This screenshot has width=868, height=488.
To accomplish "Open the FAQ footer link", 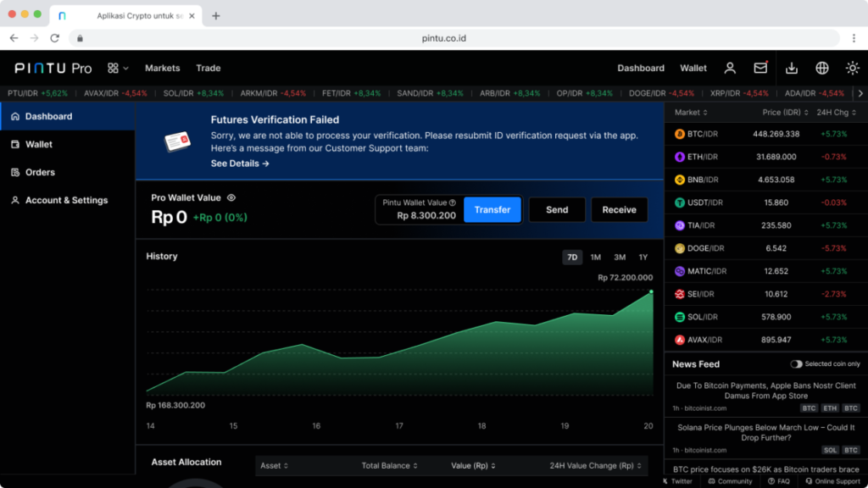I will coord(779,481).
